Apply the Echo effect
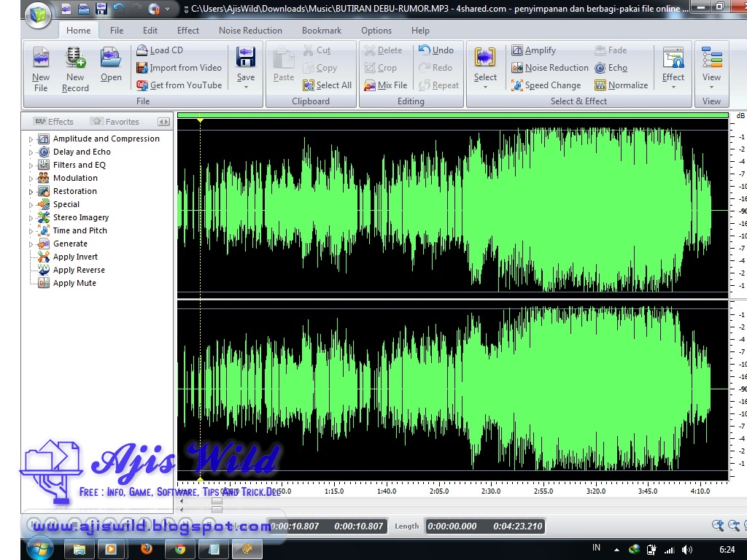Viewport: 747px width, 560px height. pos(611,68)
